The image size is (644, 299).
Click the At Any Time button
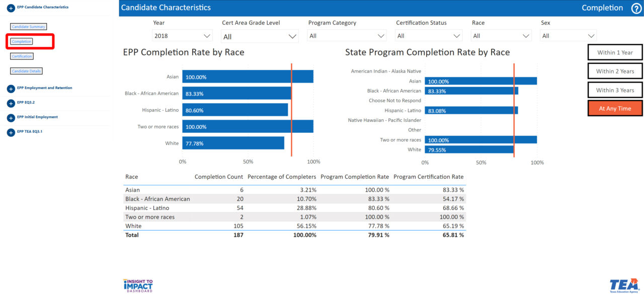click(615, 109)
